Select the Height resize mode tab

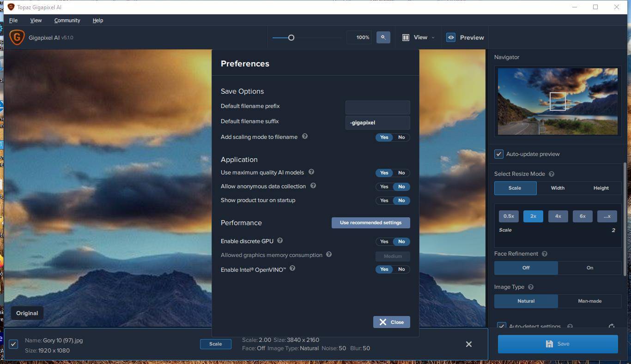[601, 188]
